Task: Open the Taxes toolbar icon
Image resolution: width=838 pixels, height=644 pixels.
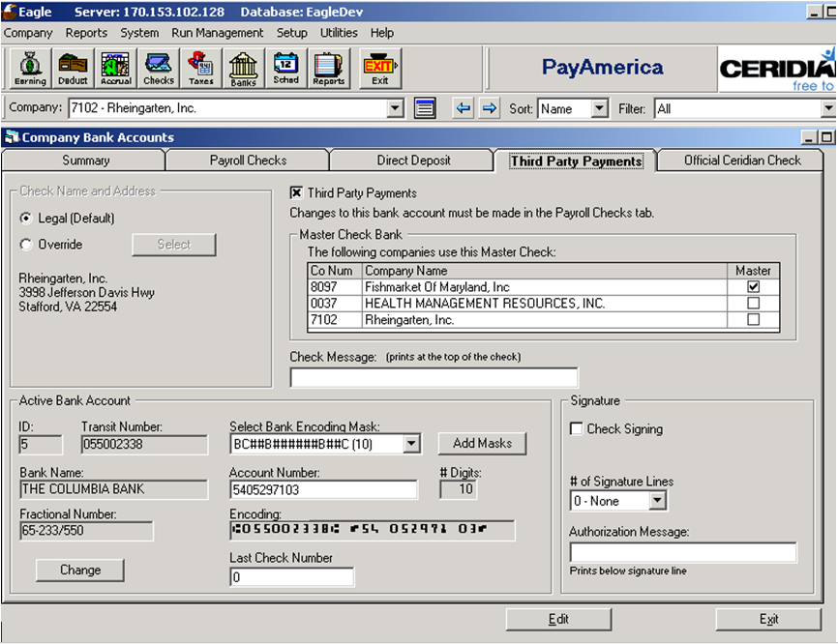Action: pyautogui.click(x=201, y=69)
